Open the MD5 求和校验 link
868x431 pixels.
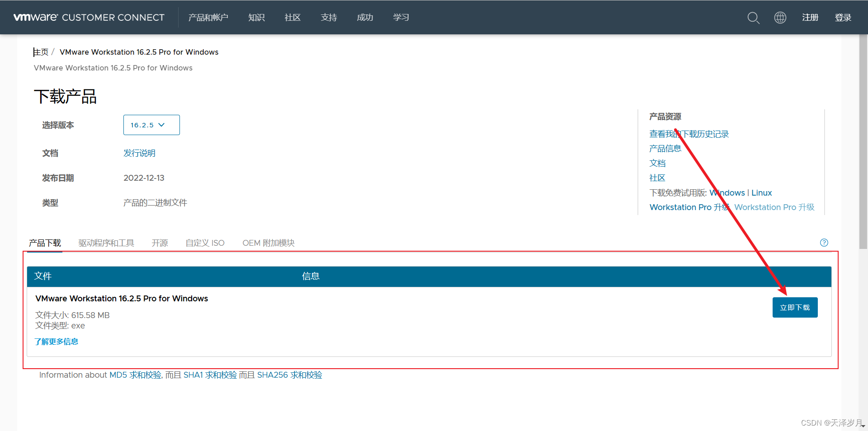(135, 375)
